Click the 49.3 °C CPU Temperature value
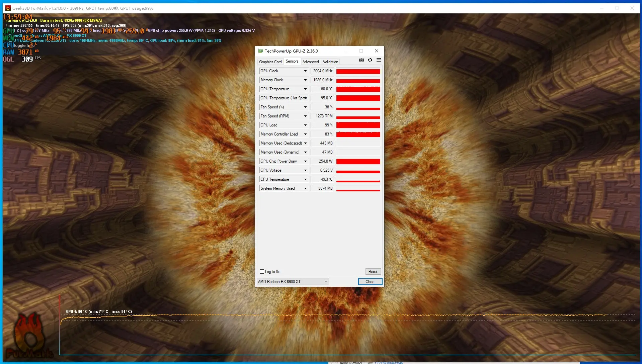The width and height of the screenshot is (642, 364). 322,179
